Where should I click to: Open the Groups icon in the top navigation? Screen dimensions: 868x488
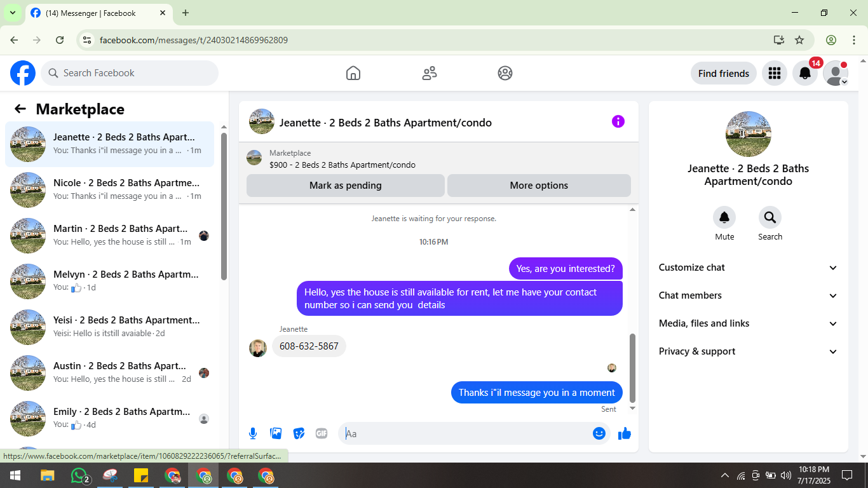[x=505, y=73]
